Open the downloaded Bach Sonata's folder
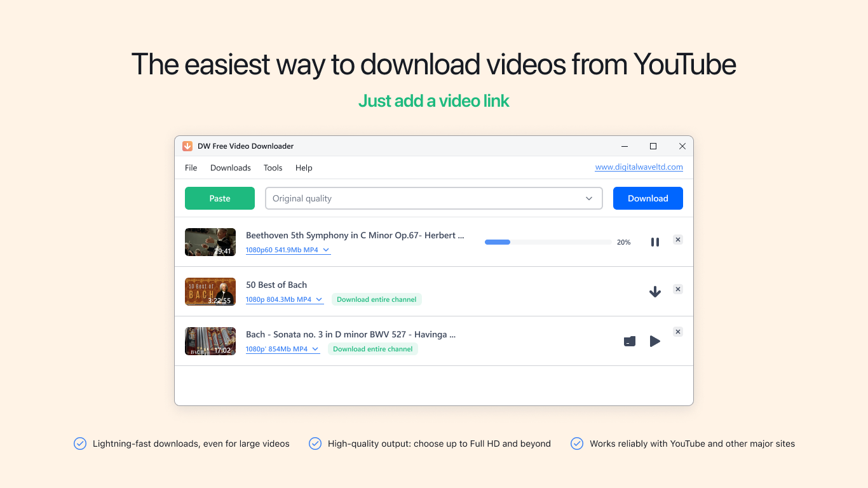 [629, 341]
